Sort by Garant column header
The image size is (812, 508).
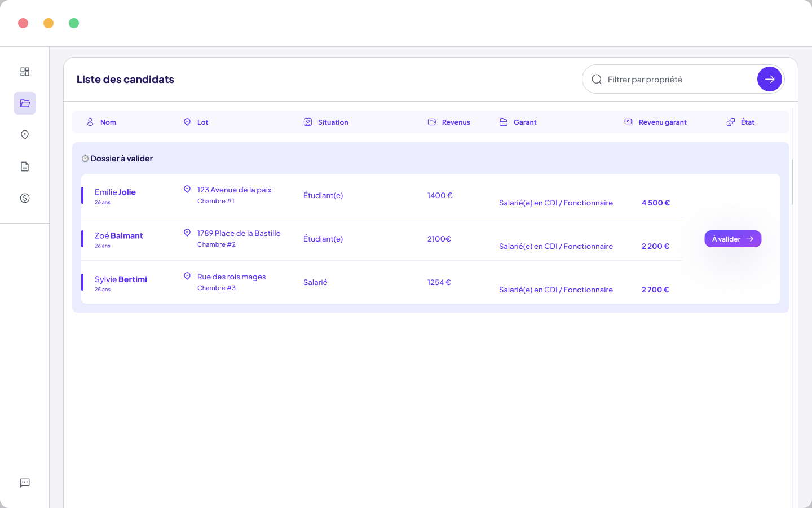525,122
